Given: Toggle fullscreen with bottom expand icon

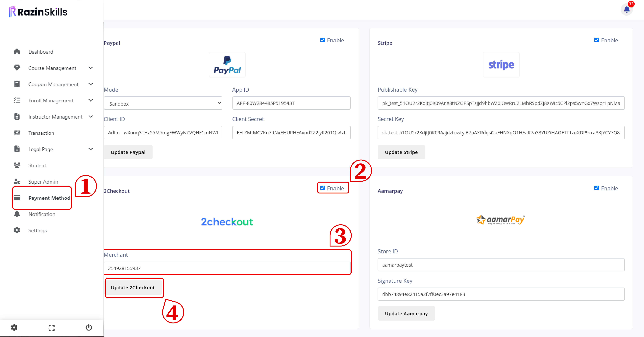Looking at the screenshot, I should coord(51,328).
